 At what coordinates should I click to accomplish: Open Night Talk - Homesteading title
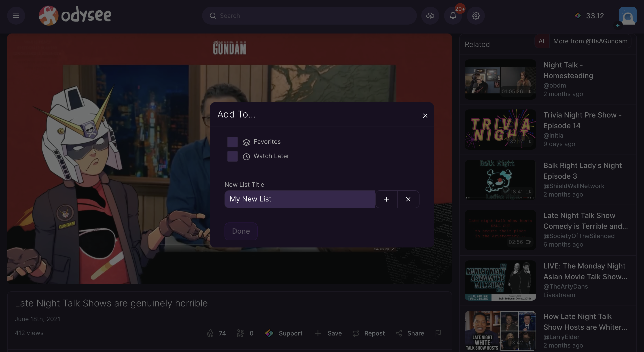(568, 70)
